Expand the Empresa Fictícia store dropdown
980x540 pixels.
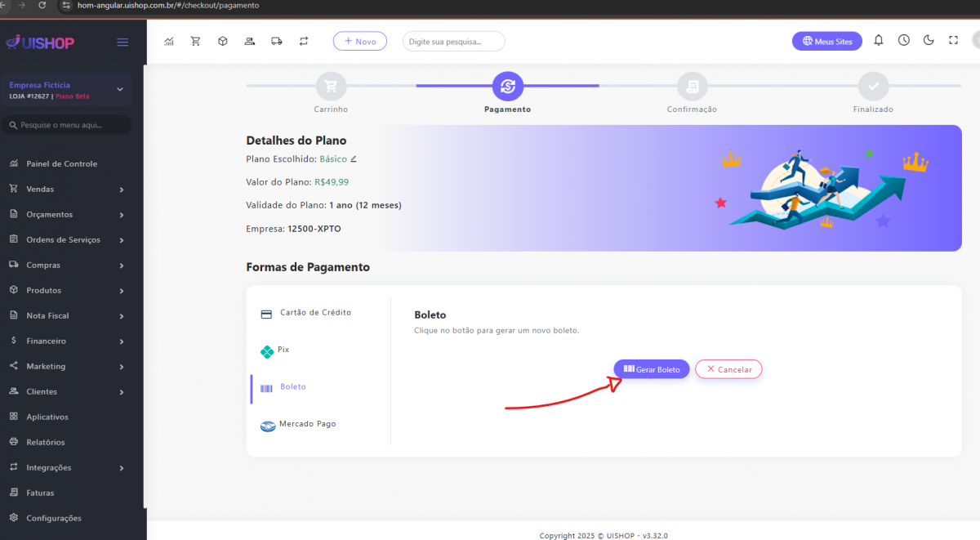[119, 89]
